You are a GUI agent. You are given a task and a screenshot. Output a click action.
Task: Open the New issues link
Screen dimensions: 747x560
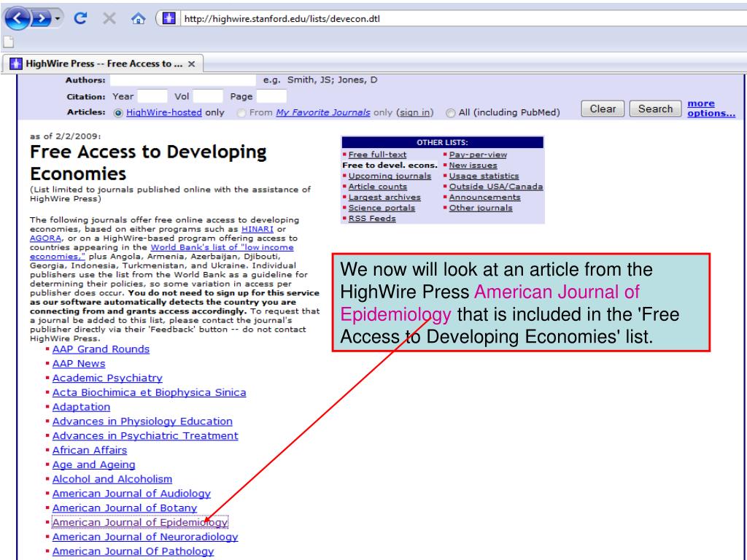click(473, 166)
